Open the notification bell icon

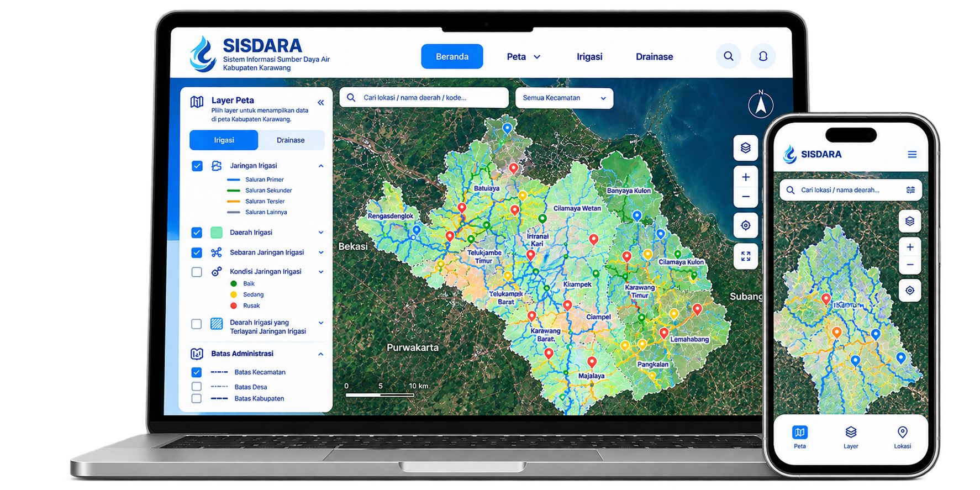pyautogui.click(x=763, y=56)
